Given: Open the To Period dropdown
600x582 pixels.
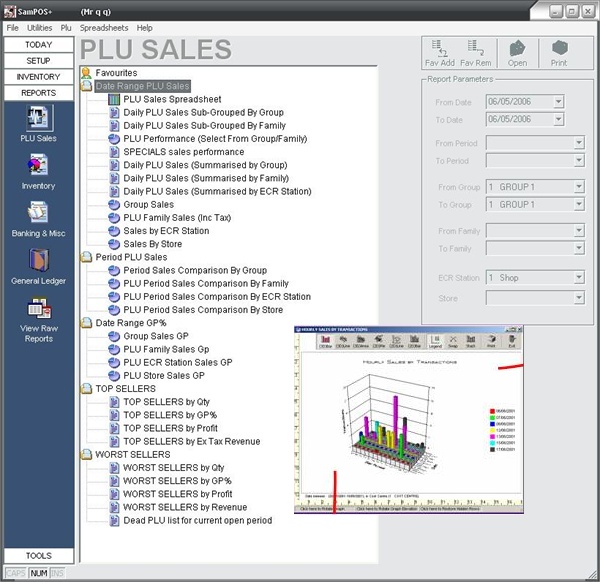Looking at the screenshot, I should [x=579, y=160].
